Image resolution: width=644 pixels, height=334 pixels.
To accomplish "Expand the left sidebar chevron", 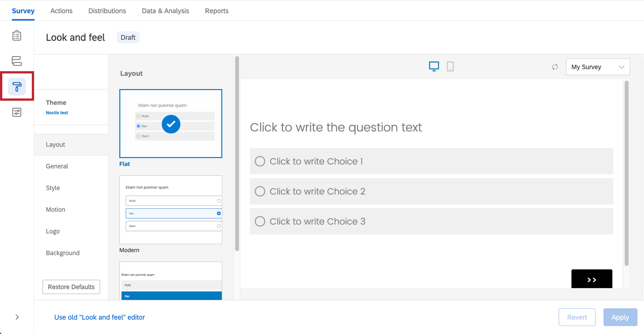I will point(17,317).
